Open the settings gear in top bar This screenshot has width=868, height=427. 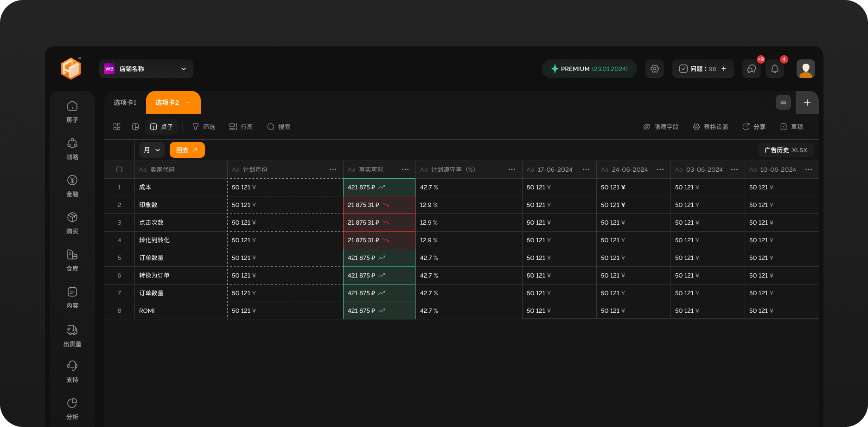(654, 69)
